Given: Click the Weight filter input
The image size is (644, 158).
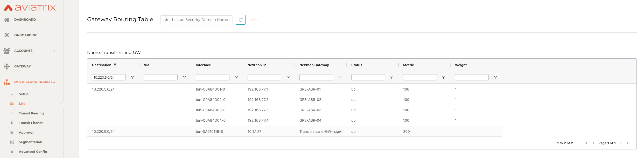Looking at the screenshot, I should 472,77.
